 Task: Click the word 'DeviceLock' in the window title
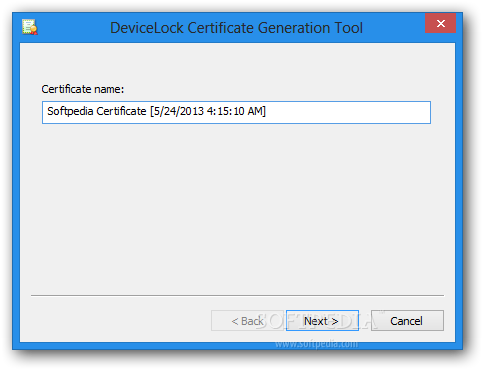point(147,28)
